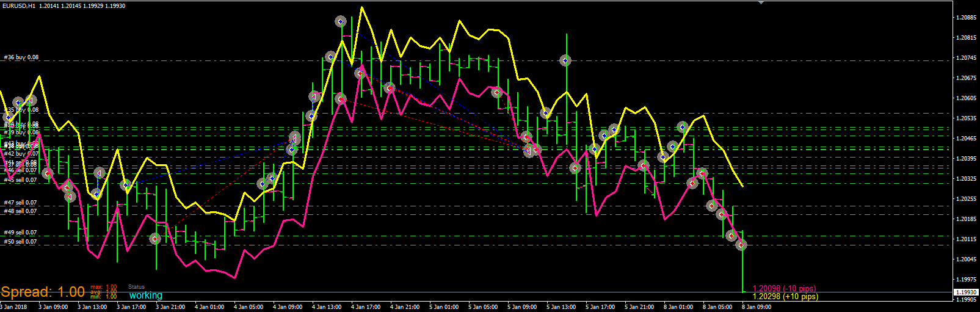Click the 'min: 1.00' spread value
The width and height of the screenshot is (980, 312).
pyautogui.click(x=104, y=297)
